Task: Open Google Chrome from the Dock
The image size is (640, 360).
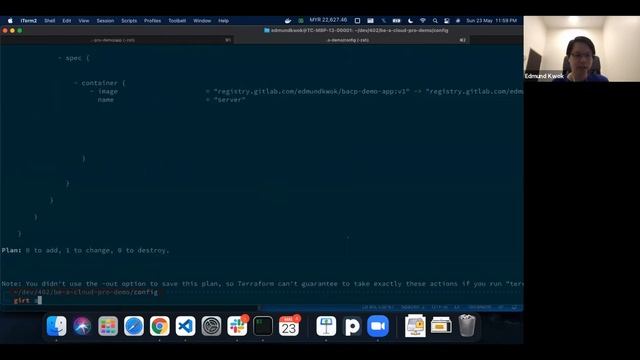Action: tap(160, 326)
